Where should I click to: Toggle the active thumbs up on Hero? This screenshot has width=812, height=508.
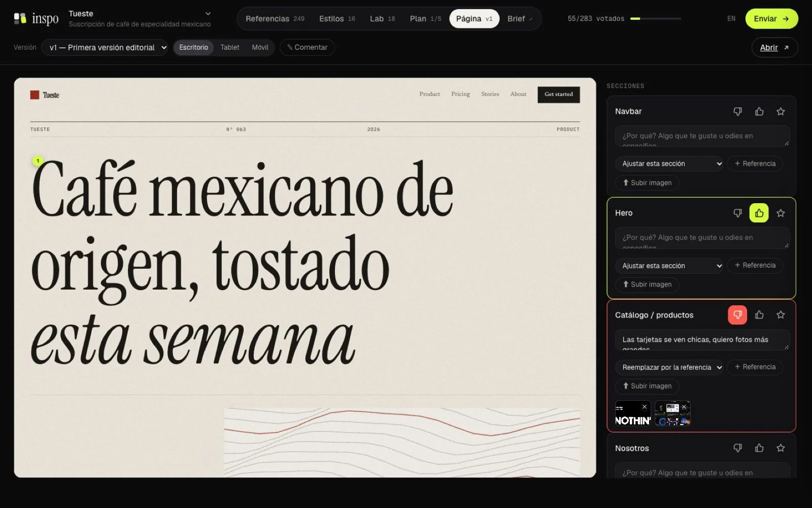coord(759,213)
